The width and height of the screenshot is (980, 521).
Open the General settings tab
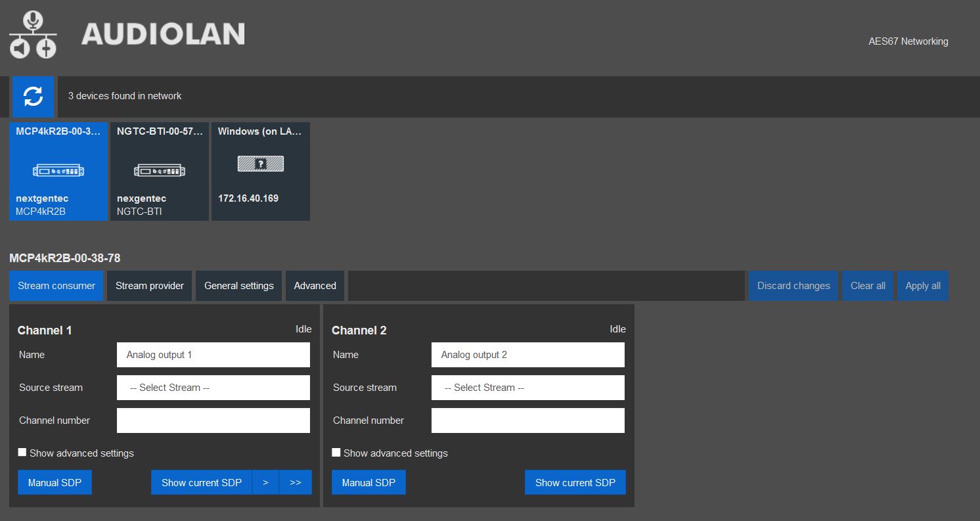[x=239, y=286]
